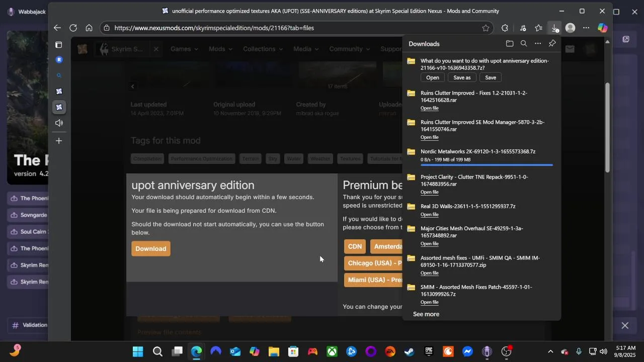Click the Textures tag
Image resolution: width=644 pixels, height=362 pixels.
350,159
